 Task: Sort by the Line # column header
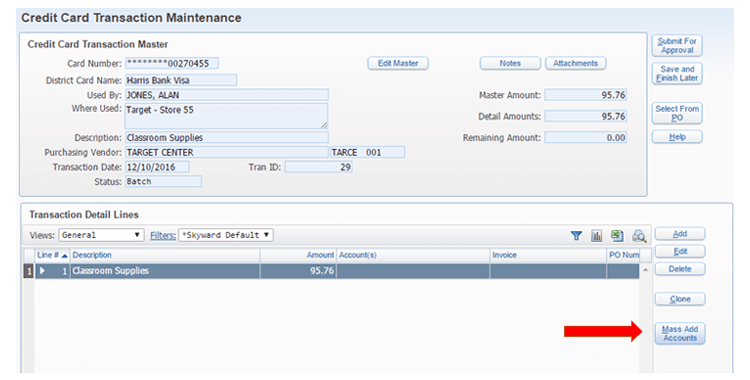click(x=52, y=256)
